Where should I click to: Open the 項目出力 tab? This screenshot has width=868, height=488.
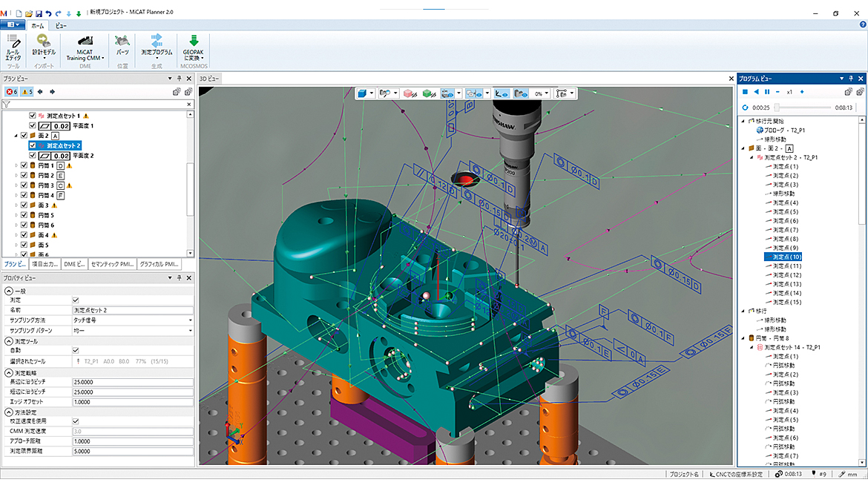tap(44, 265)
